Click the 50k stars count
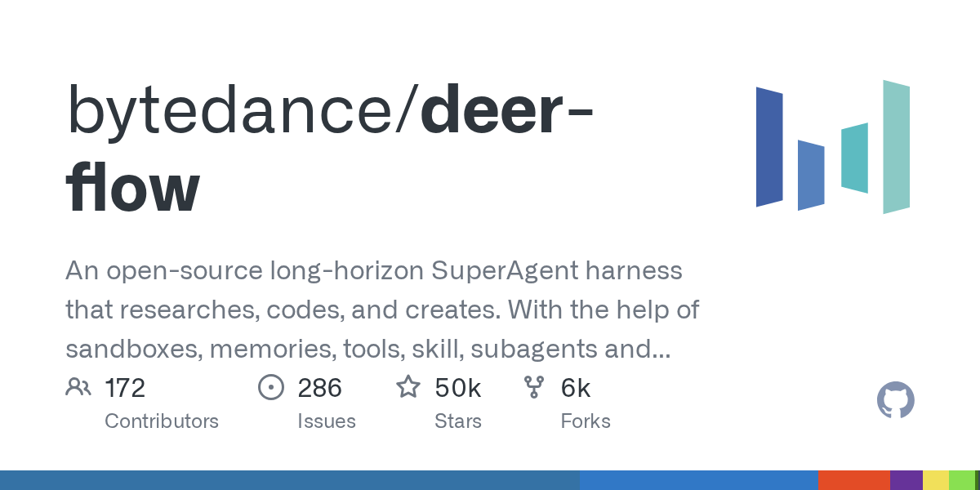 pyautogui.click(x=458, y=388)
